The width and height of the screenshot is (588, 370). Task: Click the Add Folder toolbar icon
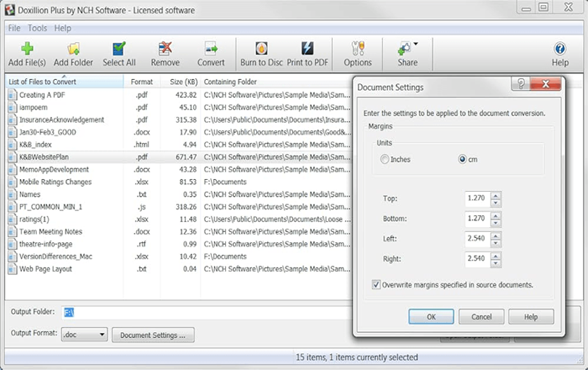(74, 49)
